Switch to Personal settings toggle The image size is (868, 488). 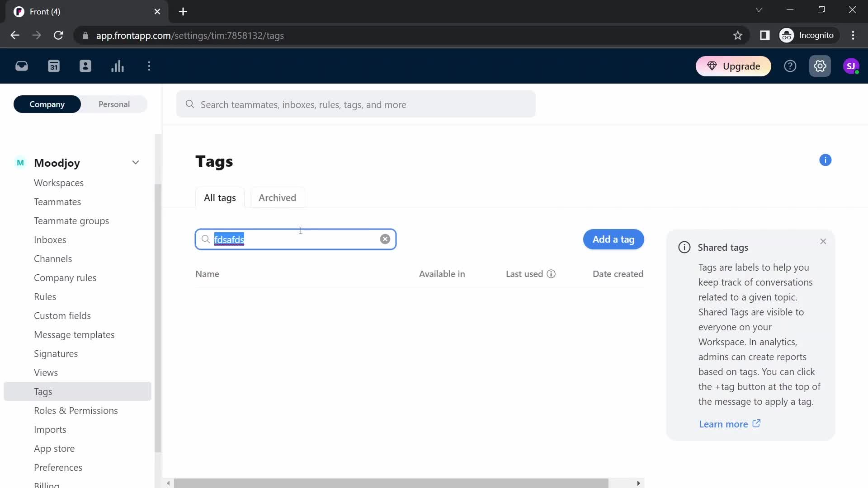point(114,104)
